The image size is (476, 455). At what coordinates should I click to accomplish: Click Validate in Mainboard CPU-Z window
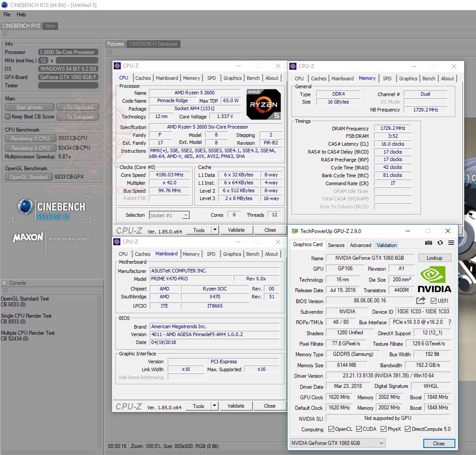click(x=236, y=406)
